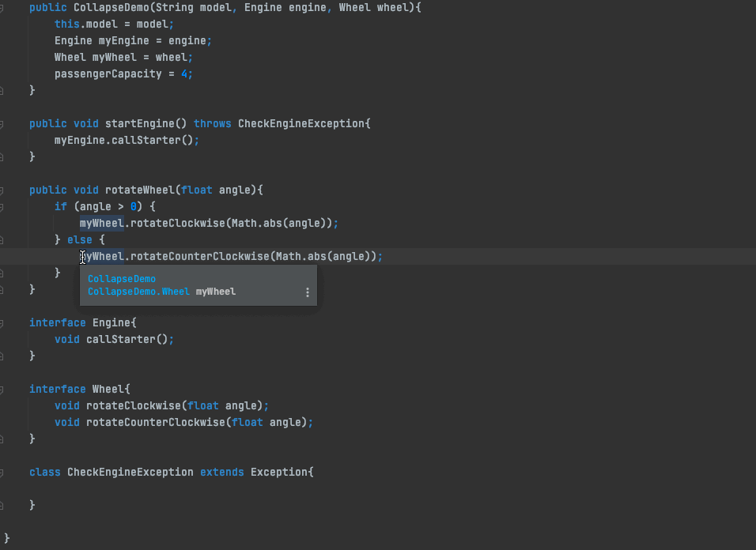Click the CollapseDemo link in the popup
Image resolution: width=756 pixels, height=550 pixels.
(122, 279)
